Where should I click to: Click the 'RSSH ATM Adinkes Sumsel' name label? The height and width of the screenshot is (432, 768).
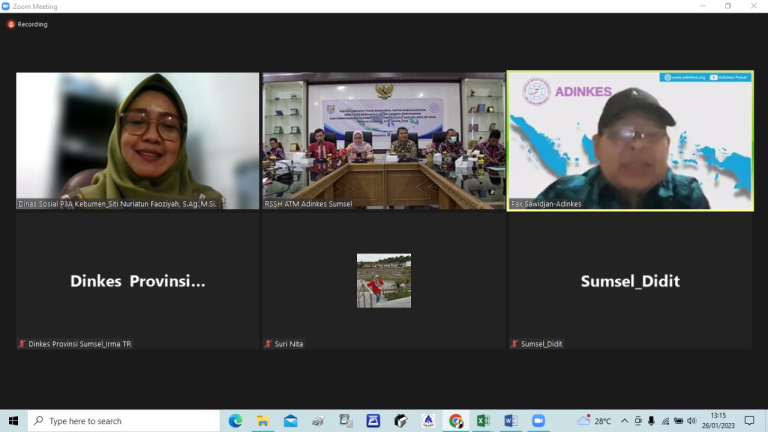(x=308, y=204)
